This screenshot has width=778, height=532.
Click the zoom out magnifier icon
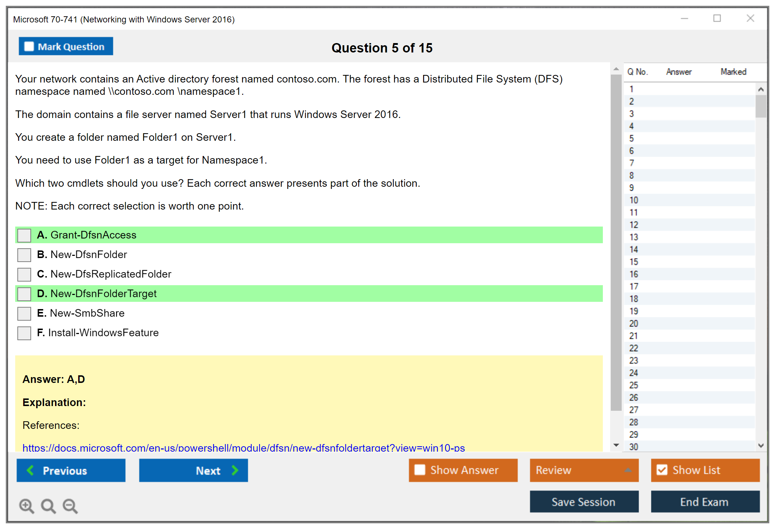[x=70, y=506]
